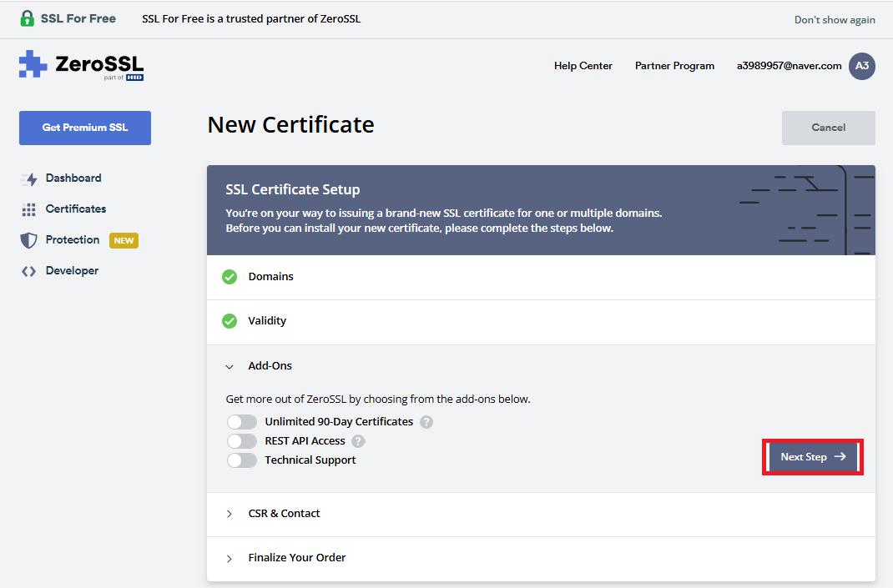893x588 pixels.
Task: Click the ZeroSSL puzzle logo
Action: [33, 63]
